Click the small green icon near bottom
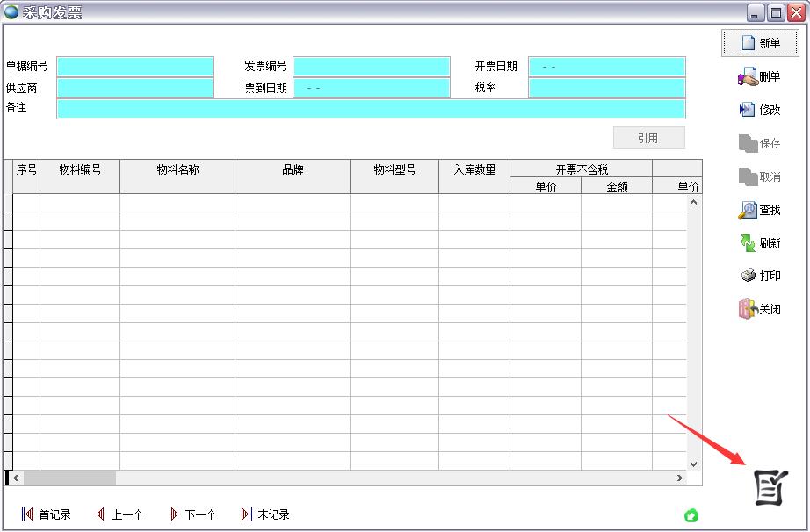Image resolution: width=810 pixels, height=532 pixels. [691, 515]
